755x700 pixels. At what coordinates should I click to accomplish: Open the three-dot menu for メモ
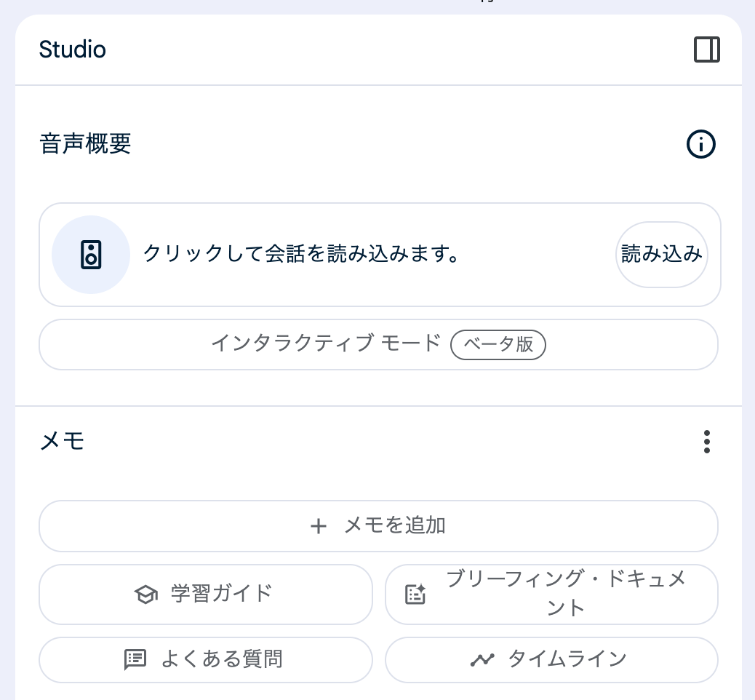(x=706, y=442)
